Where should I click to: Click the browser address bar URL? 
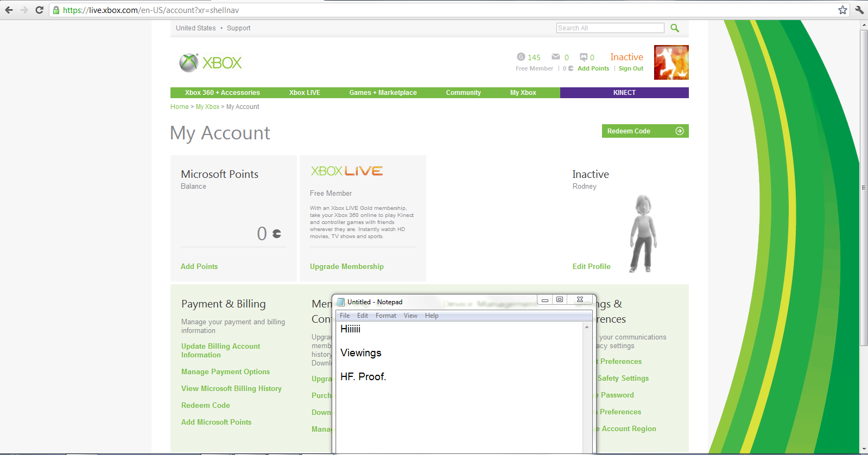151,10
